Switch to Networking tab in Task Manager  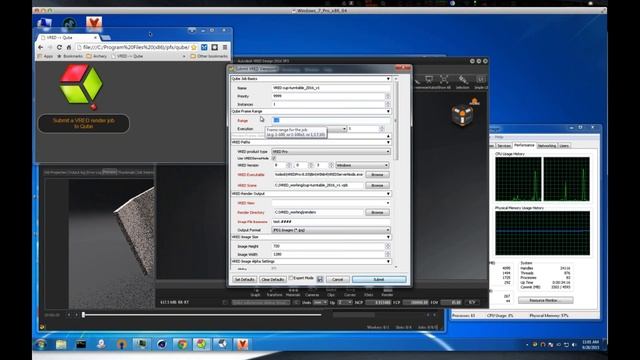click(x=547, y=146)
